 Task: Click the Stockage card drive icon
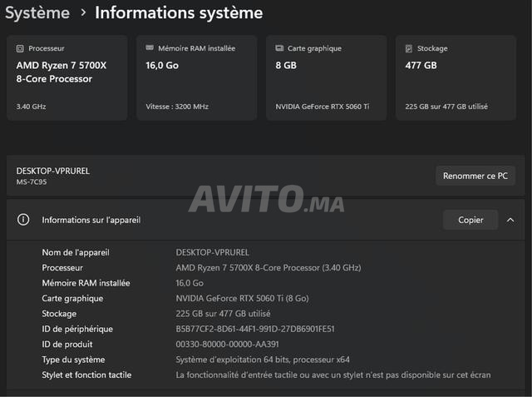(409, 48)
